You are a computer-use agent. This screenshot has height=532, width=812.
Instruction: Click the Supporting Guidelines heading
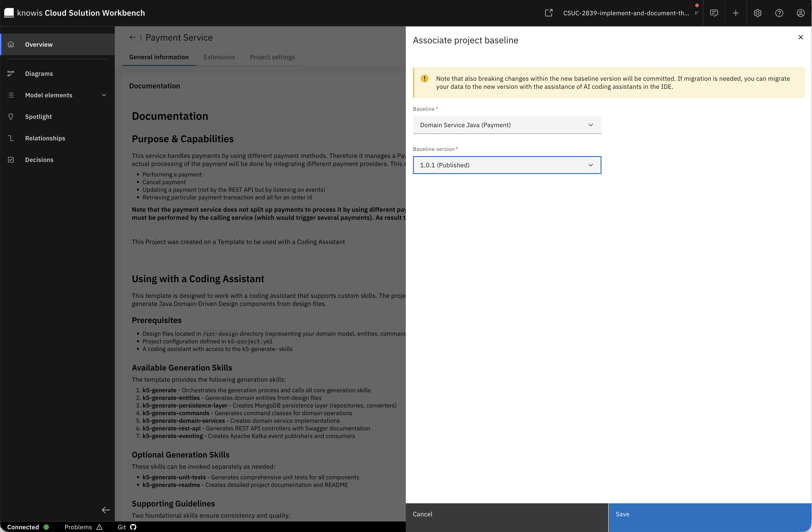coord(173,503)
